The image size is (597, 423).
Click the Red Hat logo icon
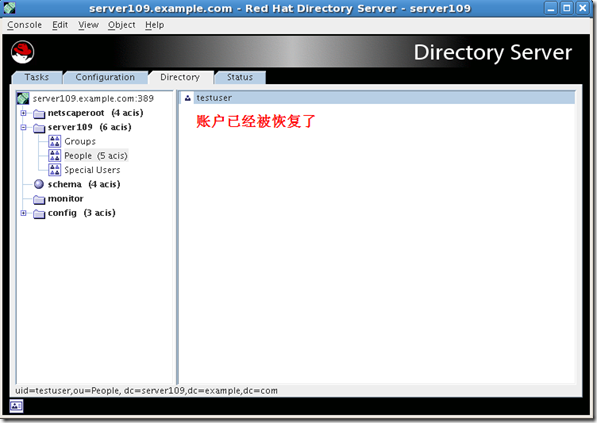[22, 52]
